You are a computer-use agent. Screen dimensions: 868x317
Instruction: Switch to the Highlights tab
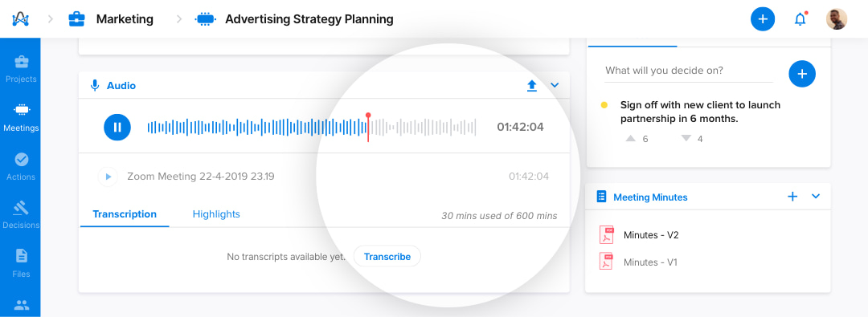coord(216,214)
